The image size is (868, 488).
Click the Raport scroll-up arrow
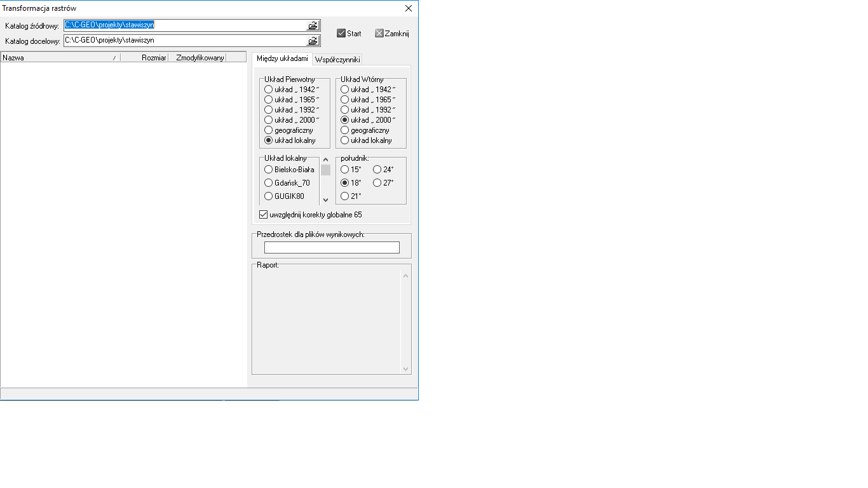[406, 276]
